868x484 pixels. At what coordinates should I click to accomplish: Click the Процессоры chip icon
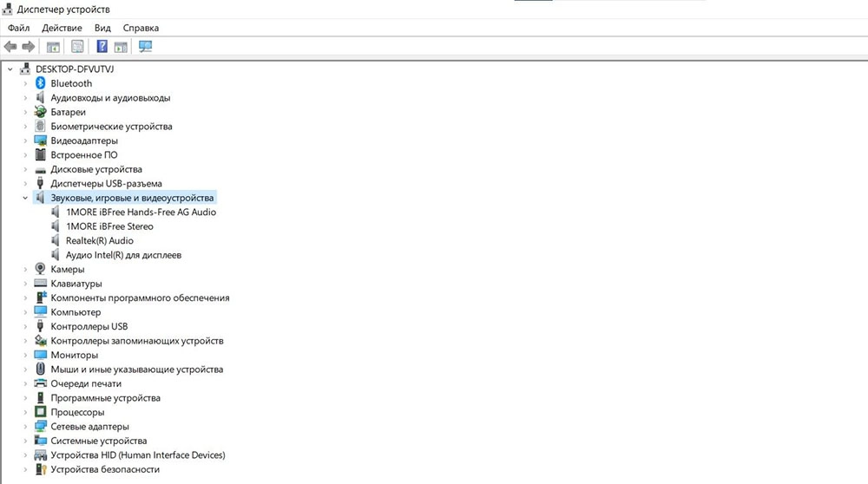tap(40, 412)
